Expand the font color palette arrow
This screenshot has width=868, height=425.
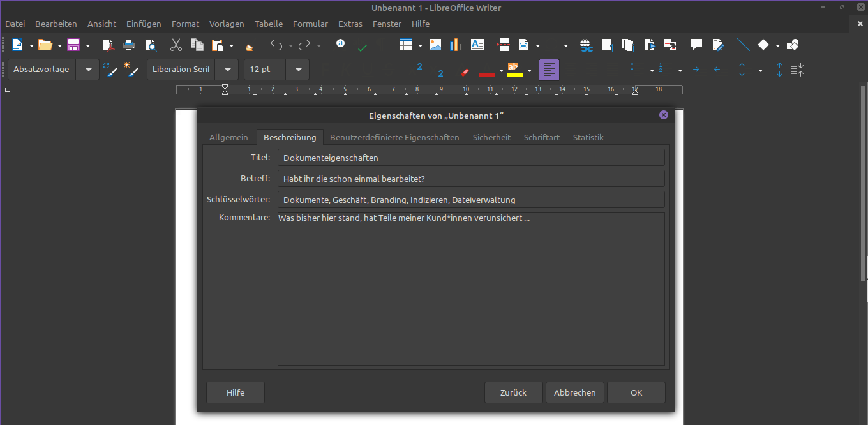pos(502,70)
